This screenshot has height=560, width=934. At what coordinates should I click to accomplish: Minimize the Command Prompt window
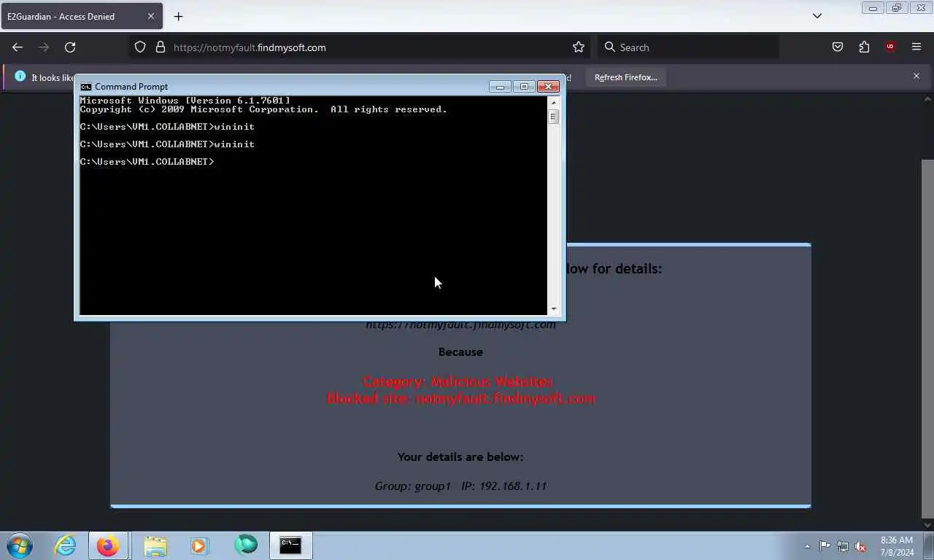click(x=500, y=87)
